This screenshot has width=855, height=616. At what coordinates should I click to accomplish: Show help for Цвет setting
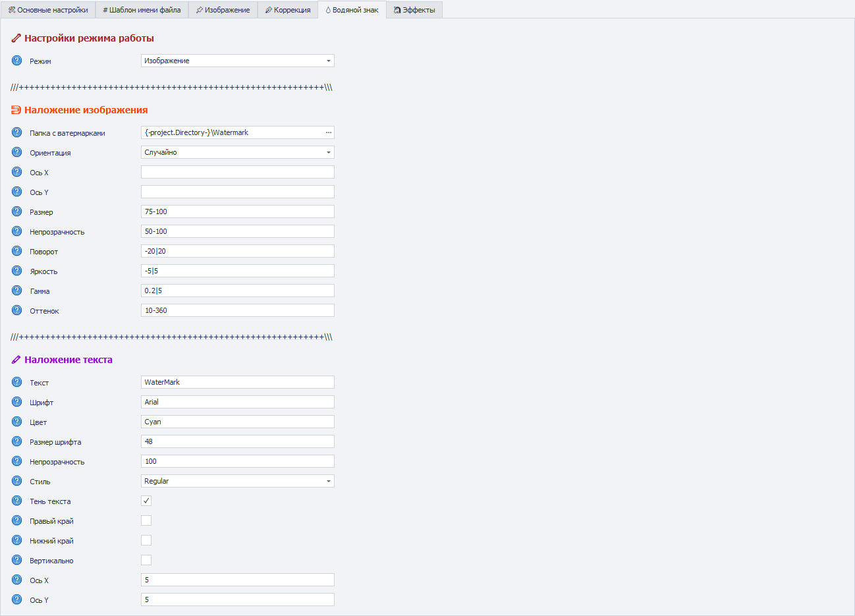click(17, 422)
